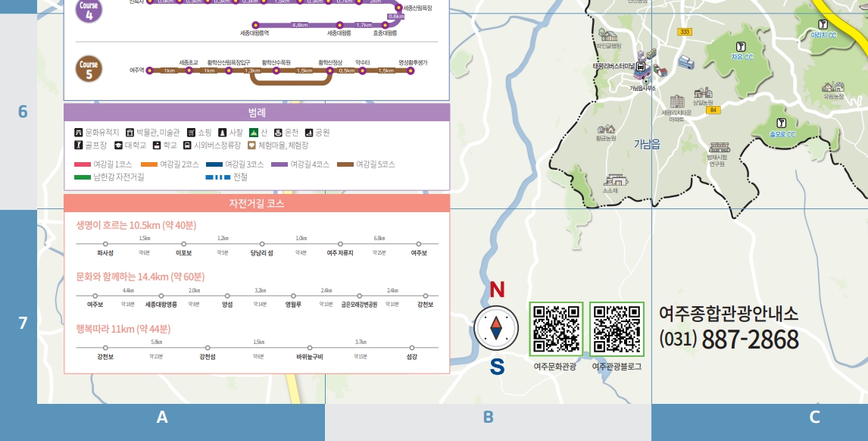Click grid row label 7
Viewport: 868px width, 441px height.
pyautogui.click(x=23, y=323)
